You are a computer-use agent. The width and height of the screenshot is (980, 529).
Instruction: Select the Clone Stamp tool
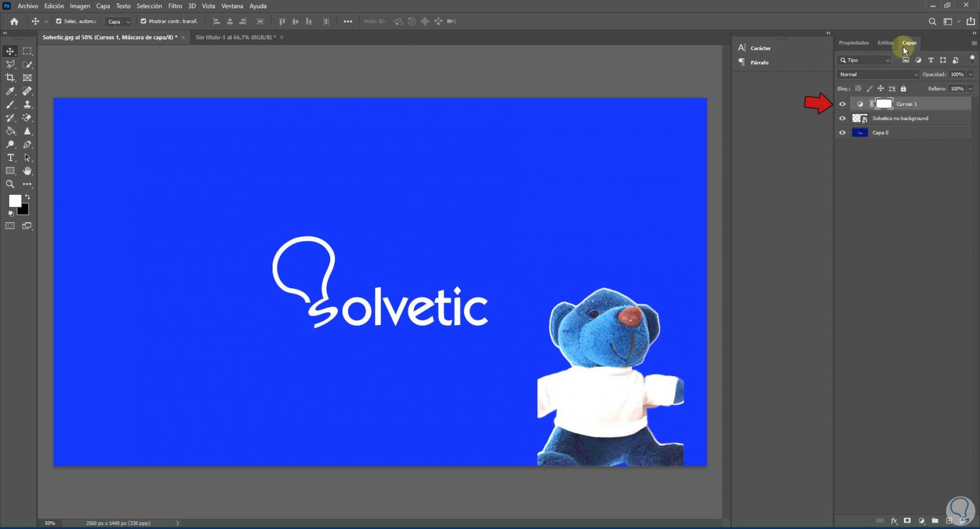(x=27, y=105)
